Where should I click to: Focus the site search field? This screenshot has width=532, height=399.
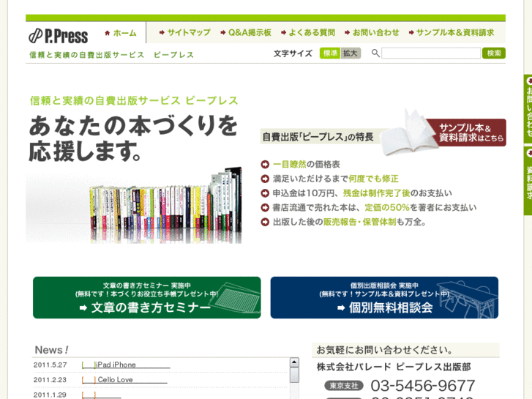[431, 53]
